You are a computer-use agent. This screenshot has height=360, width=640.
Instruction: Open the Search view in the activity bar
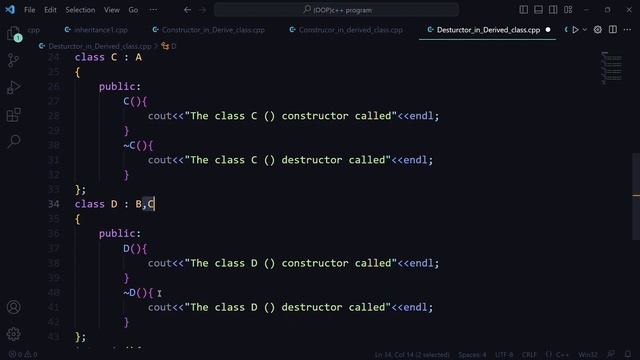[13, 141]
